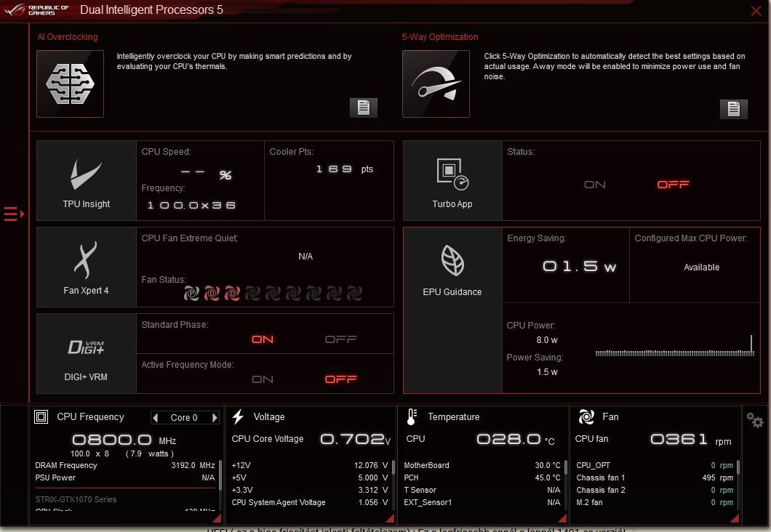This screenshot has height=532, width=771.
Task: Open settings gear at bottom right
Action: point(755,420)
